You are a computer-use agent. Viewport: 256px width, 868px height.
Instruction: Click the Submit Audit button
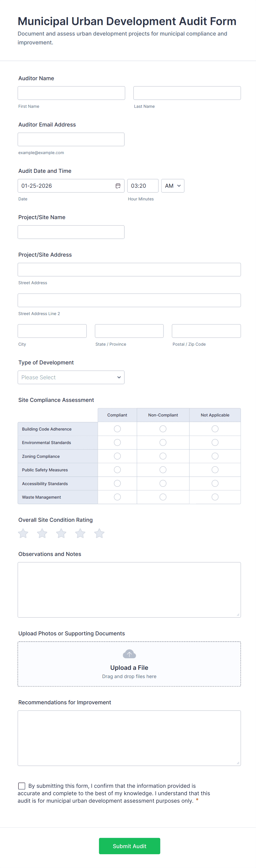coord(129,846)
